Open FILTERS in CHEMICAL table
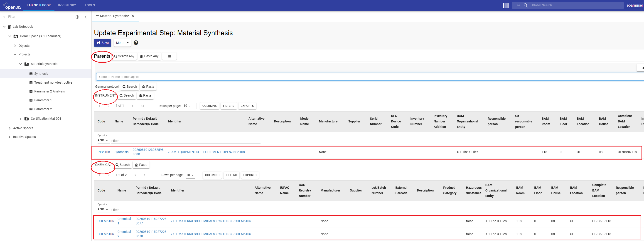 pos(231,175)
